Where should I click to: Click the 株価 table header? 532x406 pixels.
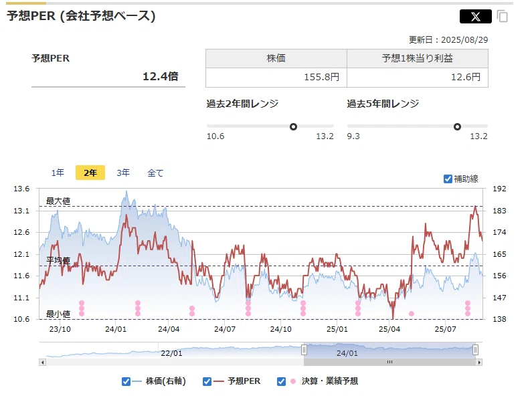276,58
